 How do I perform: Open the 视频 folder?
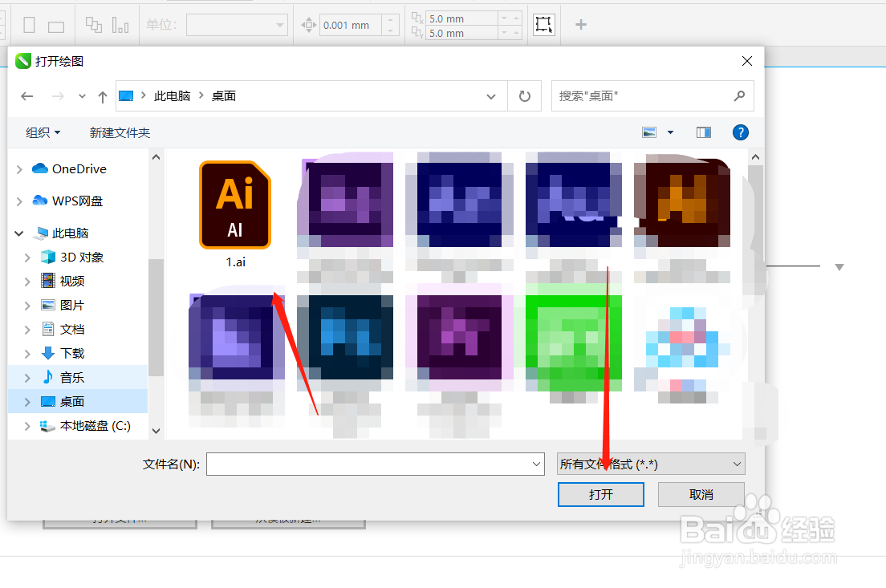coord(72,281)
